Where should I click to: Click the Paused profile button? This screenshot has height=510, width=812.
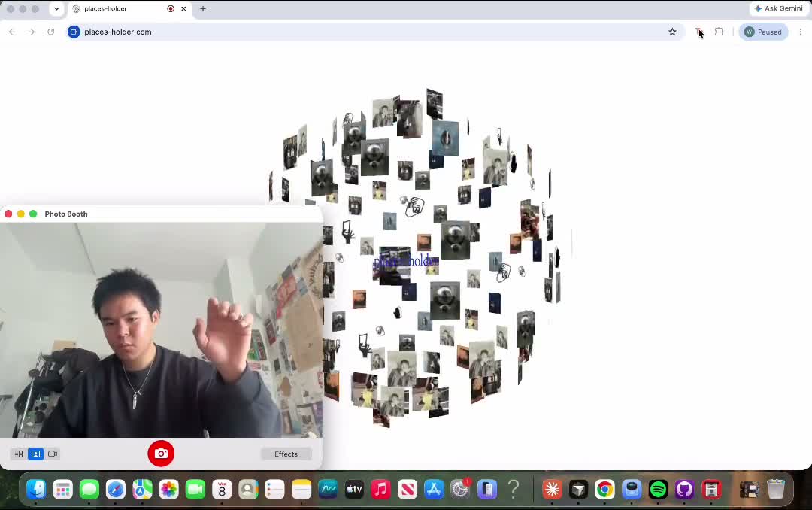[763, 32]
